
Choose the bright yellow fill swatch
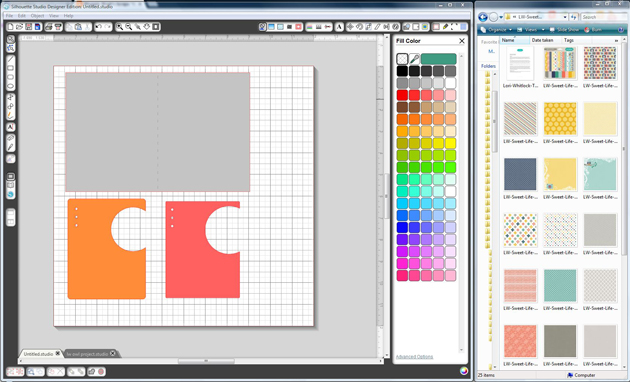(450, 143)
